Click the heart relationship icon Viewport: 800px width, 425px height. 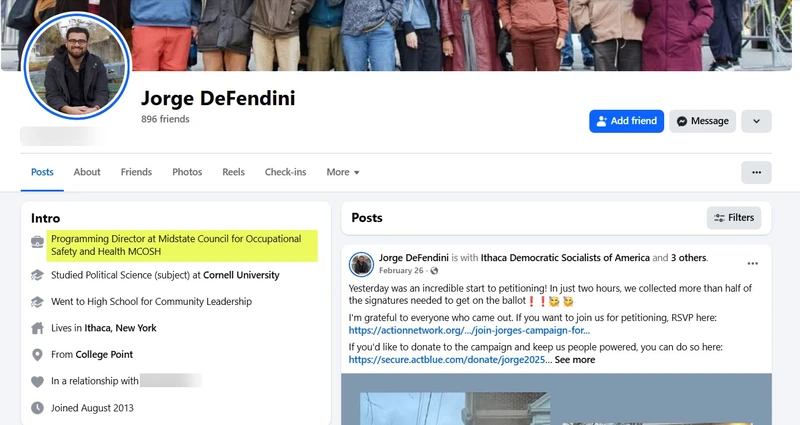pyautogui.click(x=37, y=381)
